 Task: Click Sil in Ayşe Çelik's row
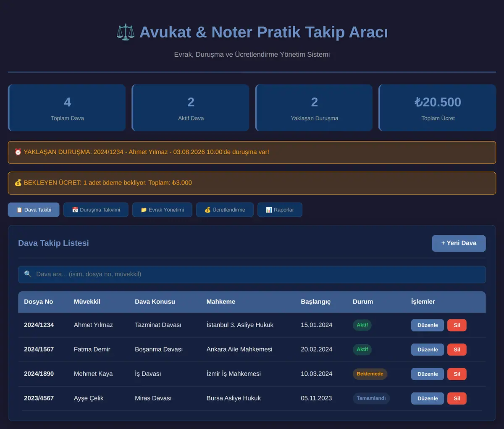tap(457, 398)
